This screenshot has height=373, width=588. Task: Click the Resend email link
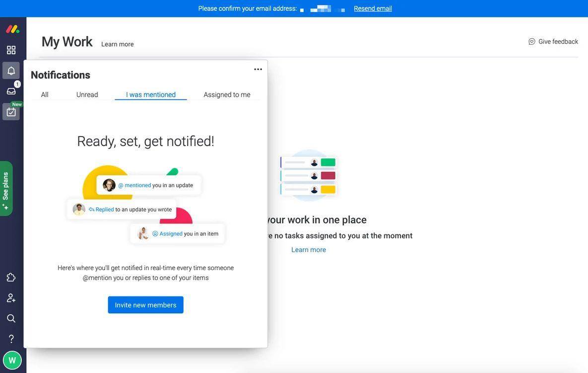tap(373, 8)
